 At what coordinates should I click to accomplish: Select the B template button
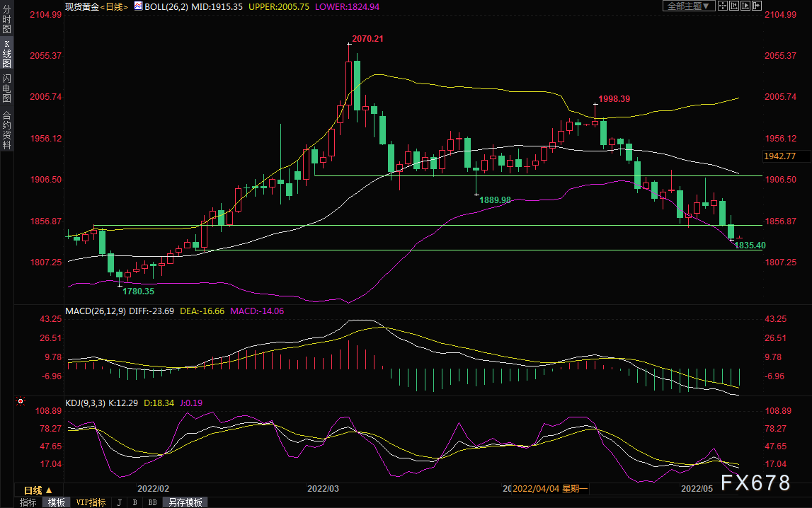pyautogui.click(x=135, y=502)
